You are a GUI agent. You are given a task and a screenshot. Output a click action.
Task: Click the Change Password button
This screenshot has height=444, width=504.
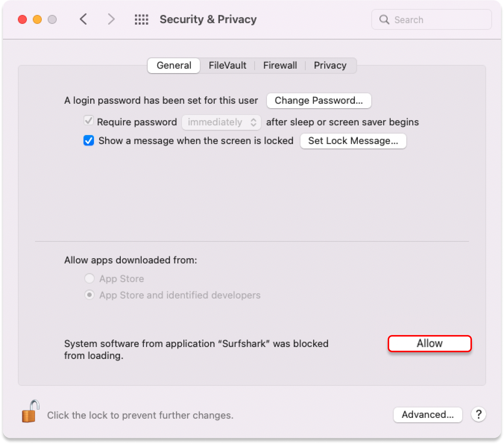coord(319,101)
